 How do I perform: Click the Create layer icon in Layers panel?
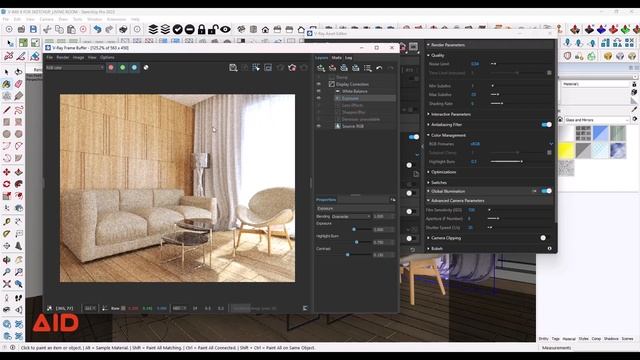[x=321, y=68]
